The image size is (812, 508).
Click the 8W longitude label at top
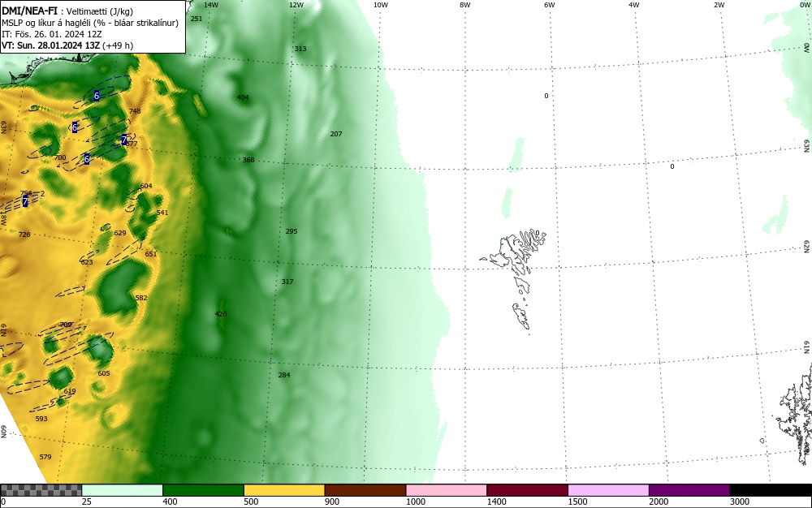(465, 5)
